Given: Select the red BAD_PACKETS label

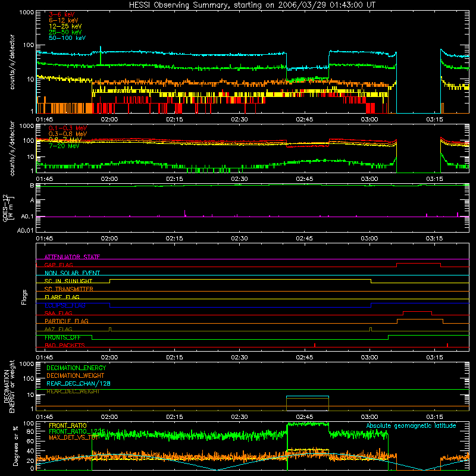Looking at the screenshot, I should [65, 345].
